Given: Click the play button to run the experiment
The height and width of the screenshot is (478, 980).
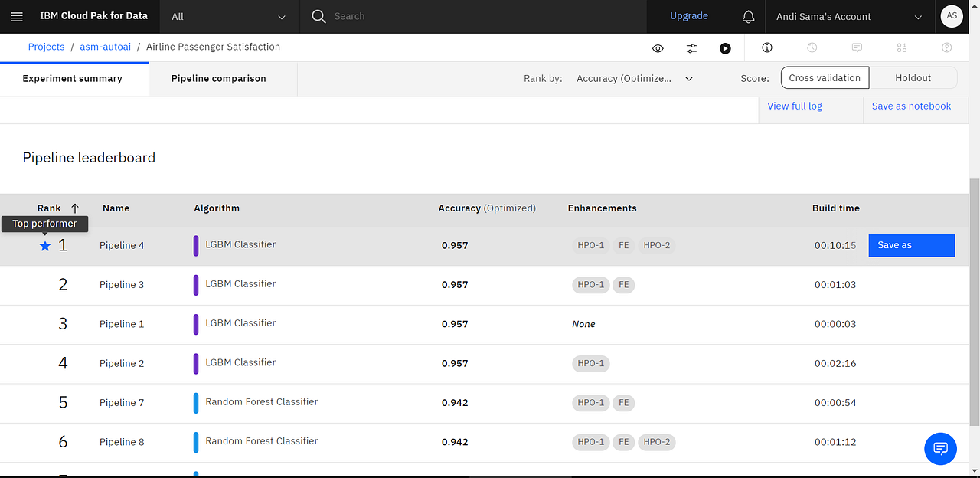Looking at the screenshot, I should click(725, 47).
